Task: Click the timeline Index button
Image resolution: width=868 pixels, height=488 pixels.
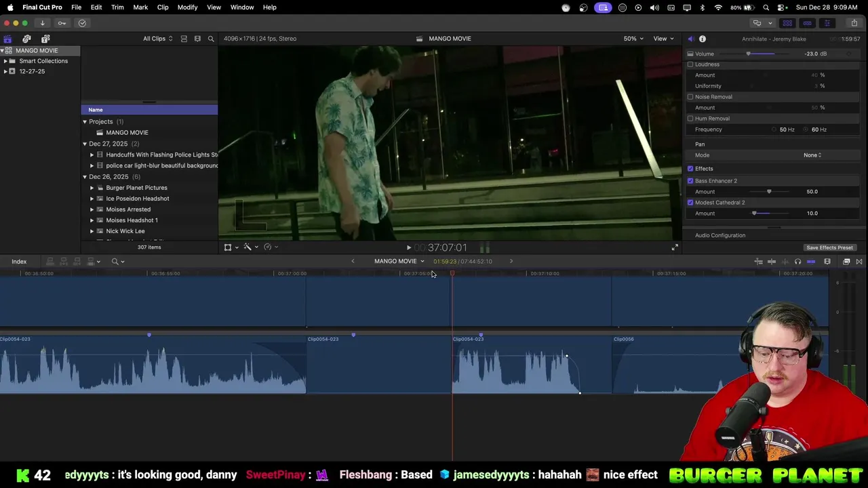Action: (19, 262)
